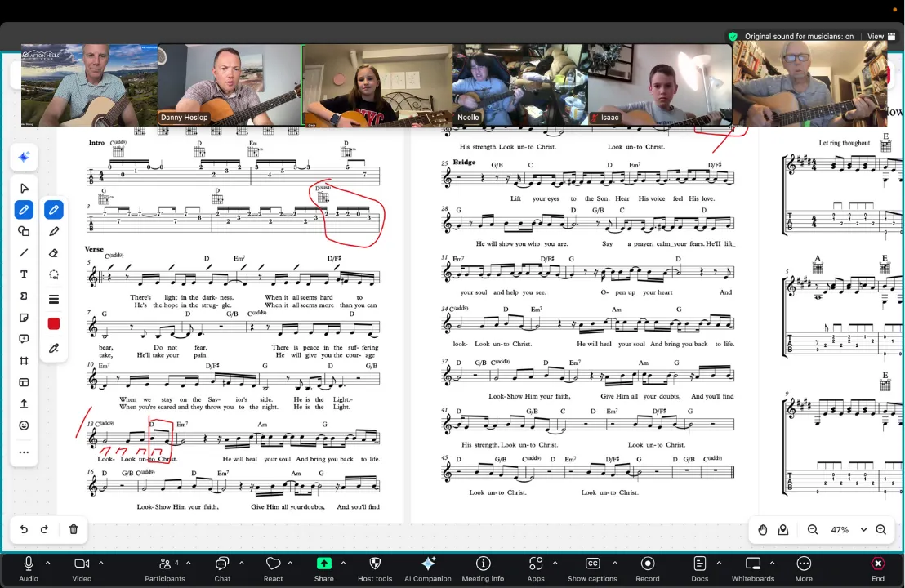Expand the Audio options arrow

click(48, 563)
